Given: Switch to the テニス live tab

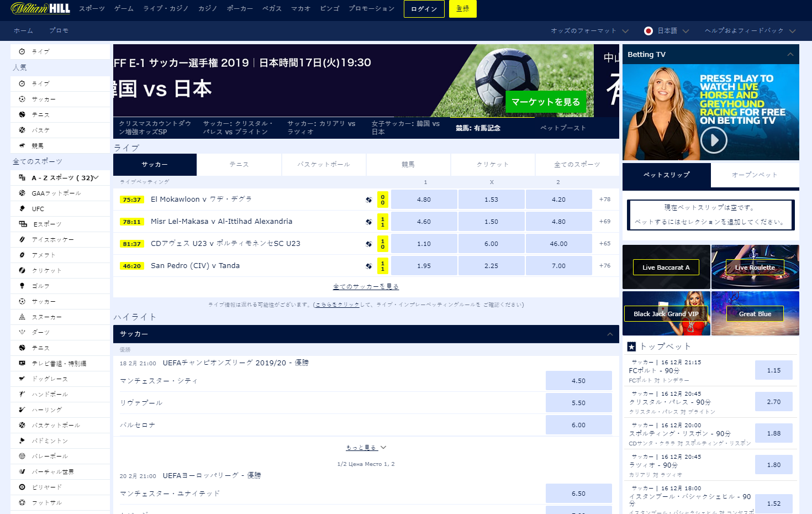Looking at the screenshot, I should pyautogui.click(x=239, y=165).
